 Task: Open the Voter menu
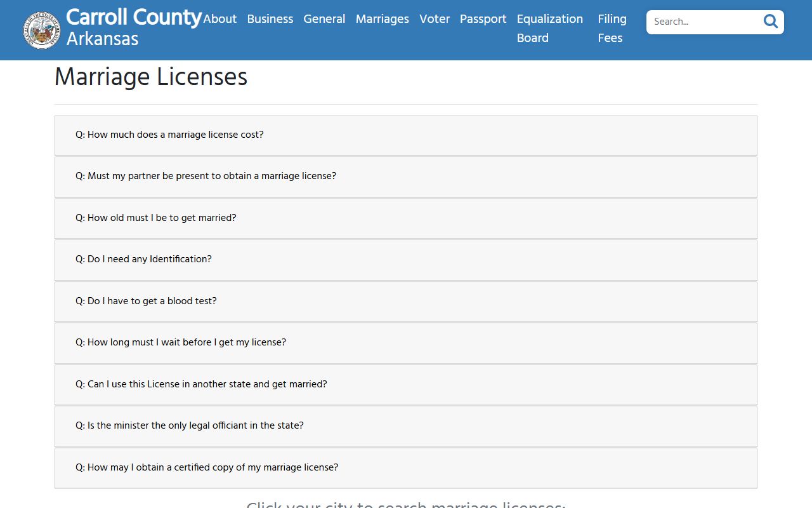(x=435, y=19)
